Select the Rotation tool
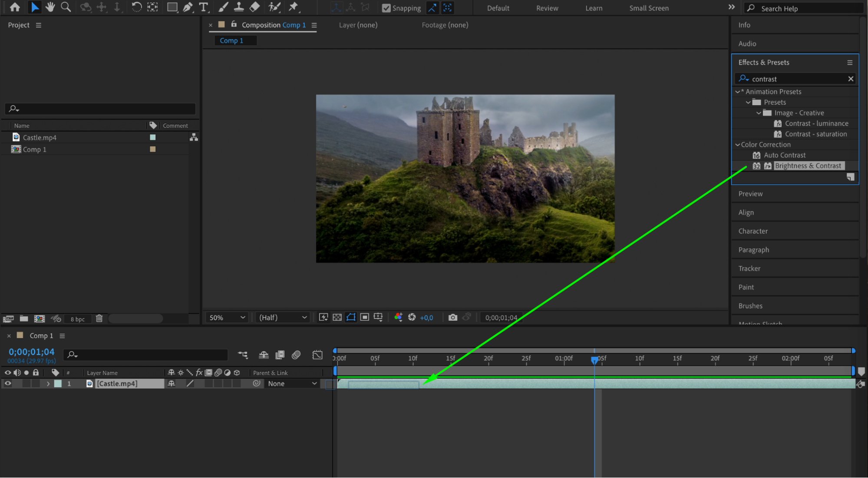 [136, 7]
